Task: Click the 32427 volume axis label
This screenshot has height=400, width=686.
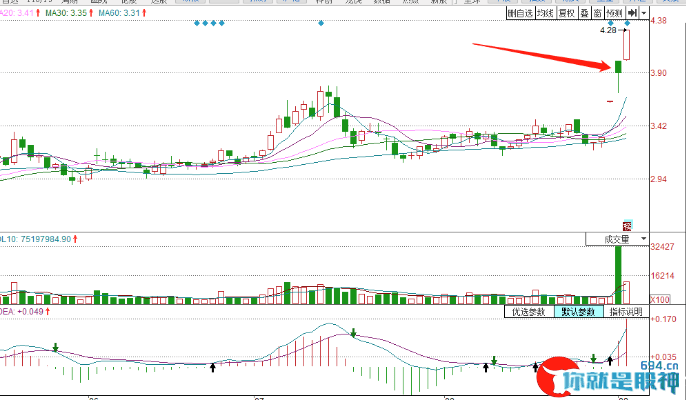Action: (662, 247)
